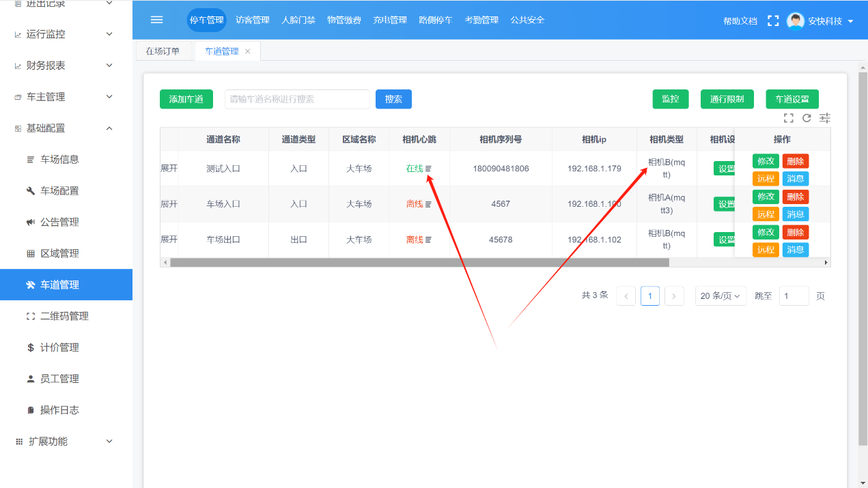Click the horizontal table scrollbar

419,262
